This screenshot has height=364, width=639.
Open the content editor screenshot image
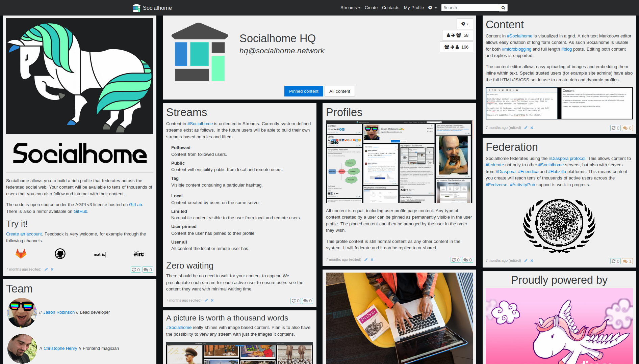point(559,103)
